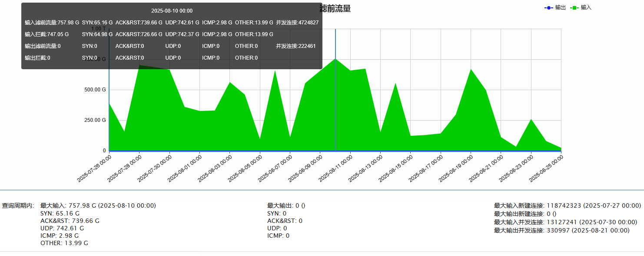Click the blue circle 输出 legend marker

click(x=549, y=8)
